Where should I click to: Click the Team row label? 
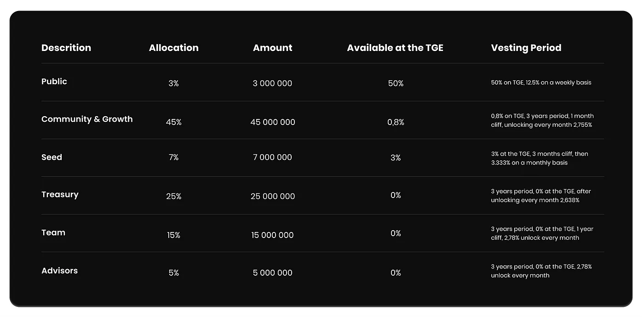(x=53, y=232)
